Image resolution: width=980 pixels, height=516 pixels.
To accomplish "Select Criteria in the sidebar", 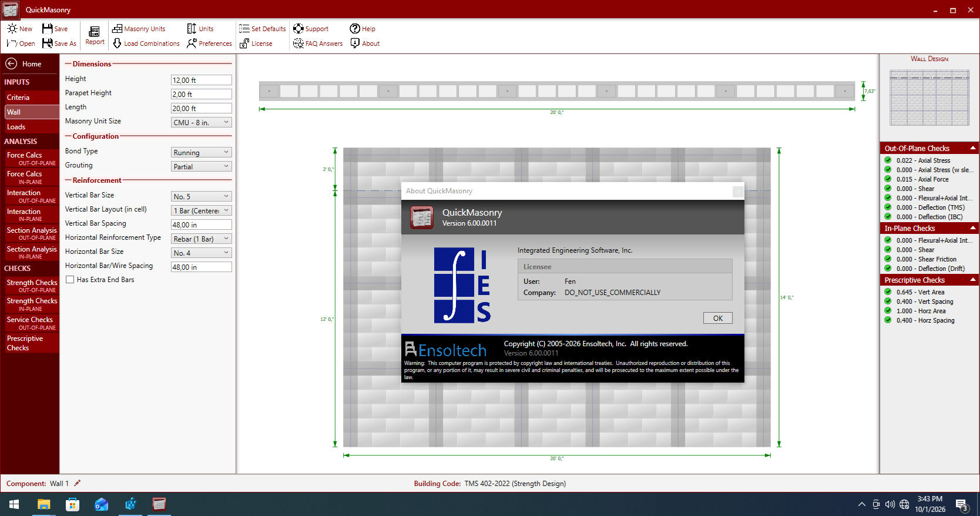I will click(31, 98).
